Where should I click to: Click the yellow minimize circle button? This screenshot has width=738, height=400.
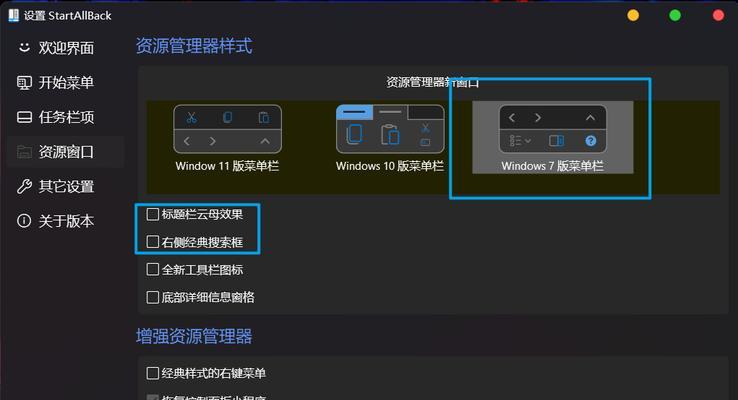(x=633, y=16)
